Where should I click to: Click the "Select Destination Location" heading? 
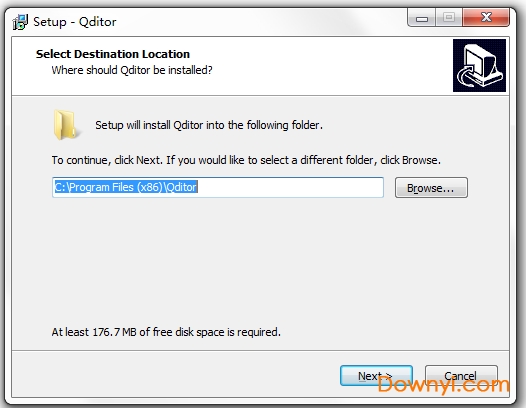(x=113, y=54)
